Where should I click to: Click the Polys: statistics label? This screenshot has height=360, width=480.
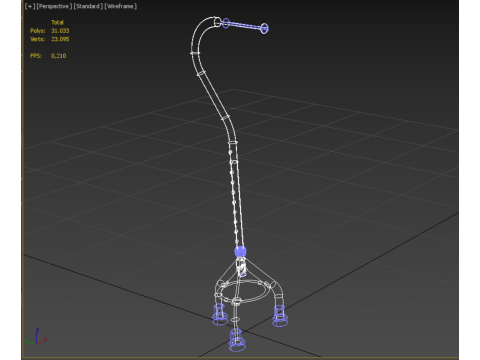pyautogui.click(x=38, y=31)
